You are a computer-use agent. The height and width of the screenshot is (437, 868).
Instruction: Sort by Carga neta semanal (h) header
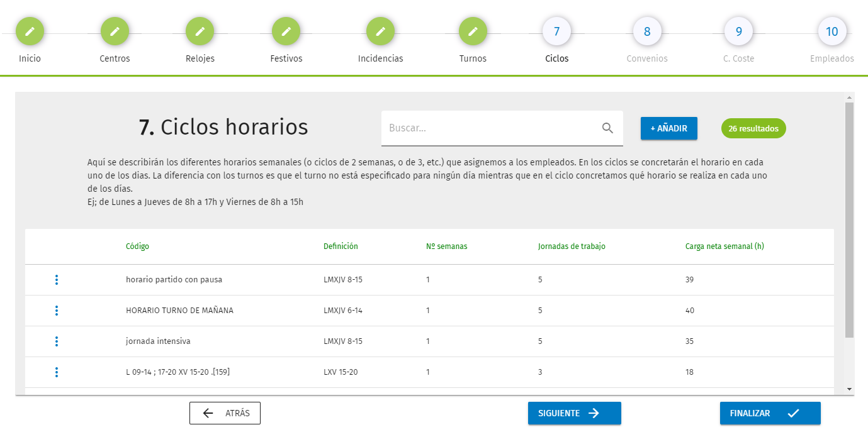(724, 246)
